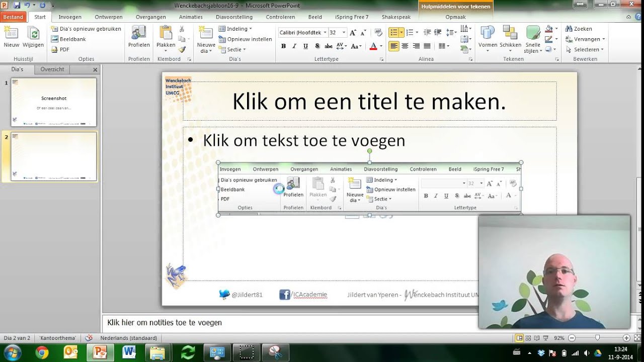Screen dimensions: 644x362
Task: Open Beeldbank in the ribbon
Action: [x=68, y=39]
